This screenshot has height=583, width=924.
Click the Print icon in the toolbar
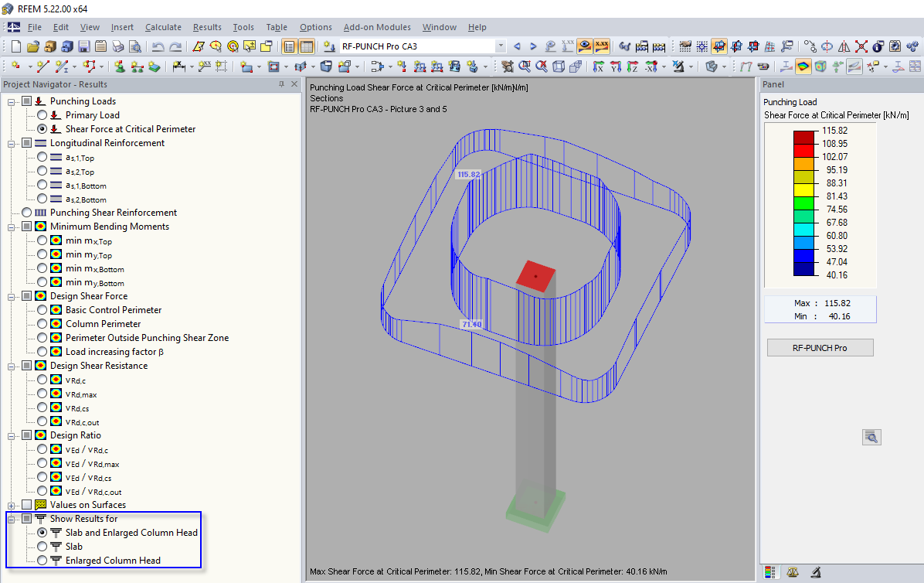pos(120,46)
